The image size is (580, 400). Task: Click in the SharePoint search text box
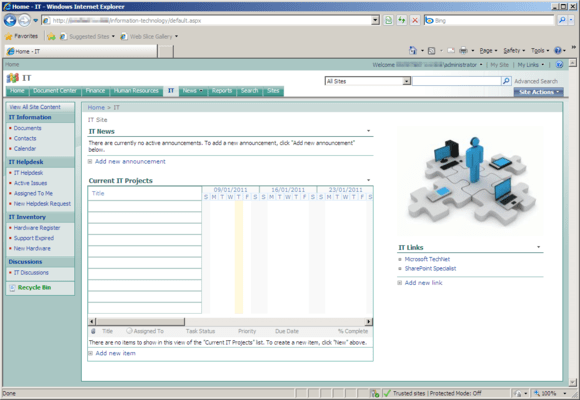coord(456,81)
